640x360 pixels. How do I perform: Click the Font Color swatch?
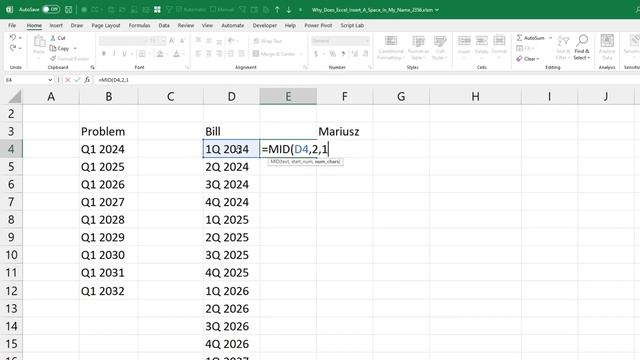click(176, 54)
